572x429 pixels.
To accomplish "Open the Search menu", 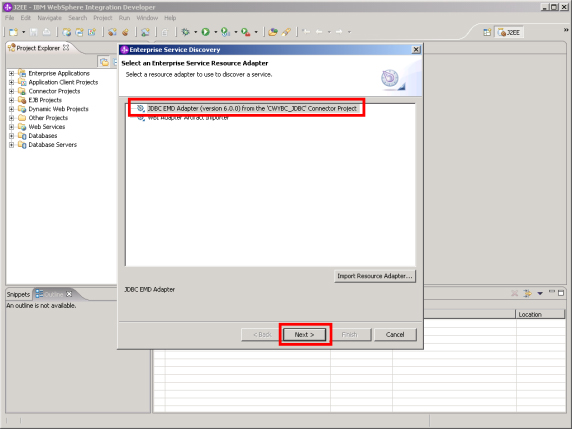I will [x=77, y=18].
